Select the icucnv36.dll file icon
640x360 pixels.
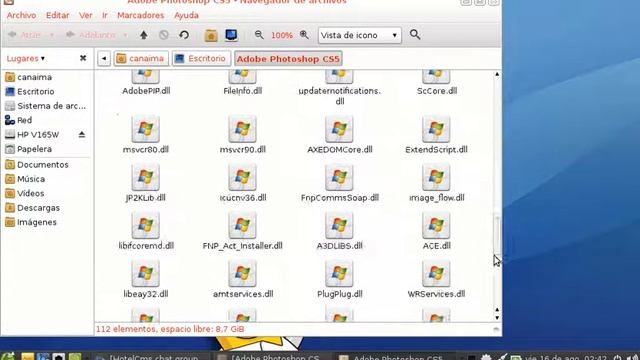pos(242,177)
